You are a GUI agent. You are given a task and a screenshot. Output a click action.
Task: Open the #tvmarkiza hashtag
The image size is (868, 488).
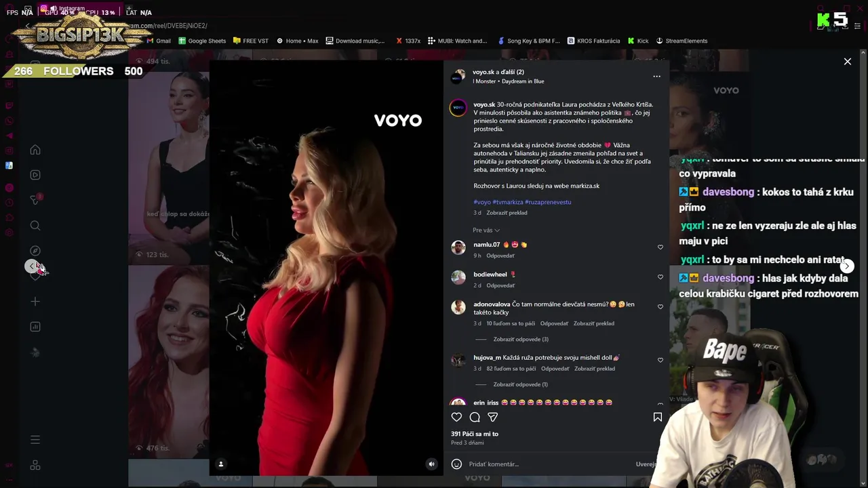point(508,202)
